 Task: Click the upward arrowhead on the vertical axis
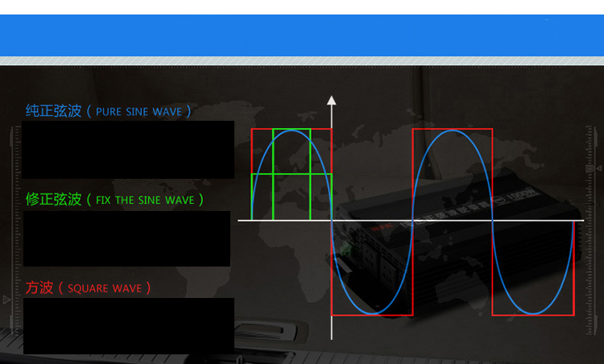(331, 101)
